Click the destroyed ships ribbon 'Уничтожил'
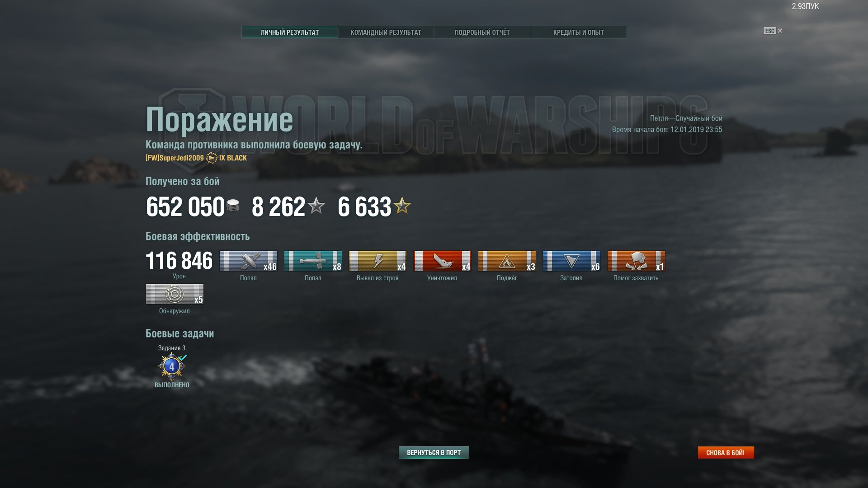 (442, 261)
